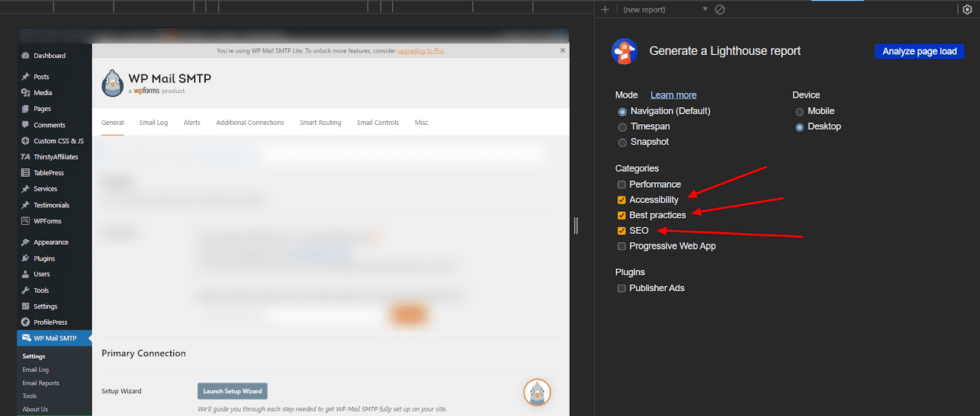Uncheck the SEO category
Image resolution: width=980 pixels, height=416 pixels.
[622, 231]
